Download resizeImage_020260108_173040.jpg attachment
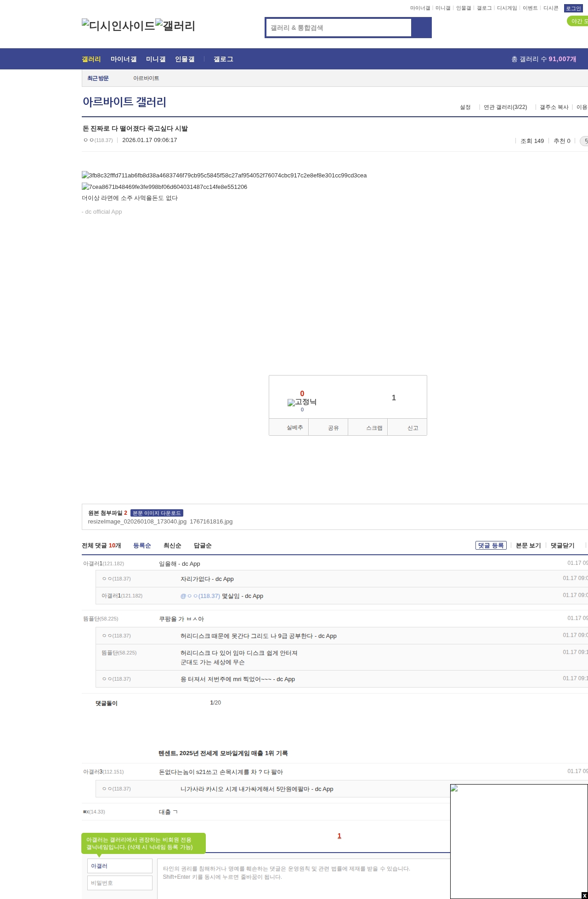 [137, 522]
